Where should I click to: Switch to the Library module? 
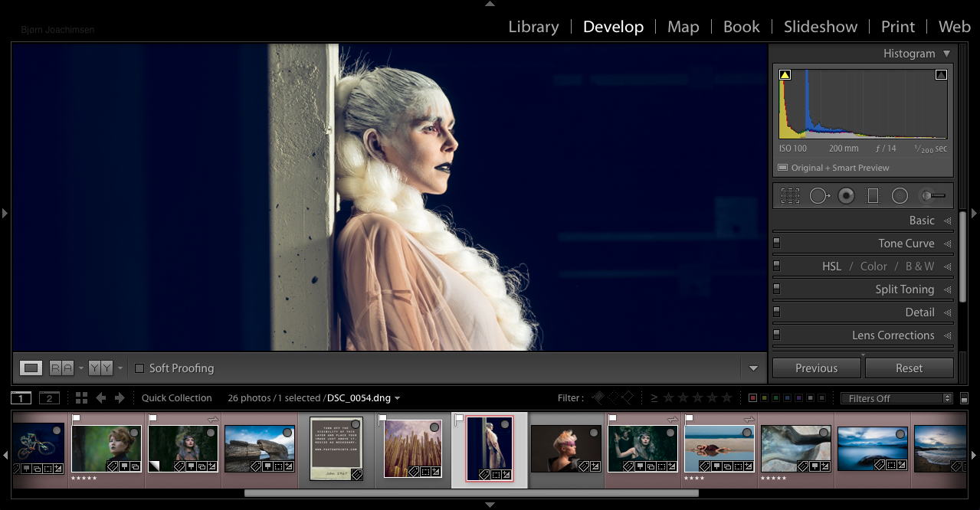point(533,27)
